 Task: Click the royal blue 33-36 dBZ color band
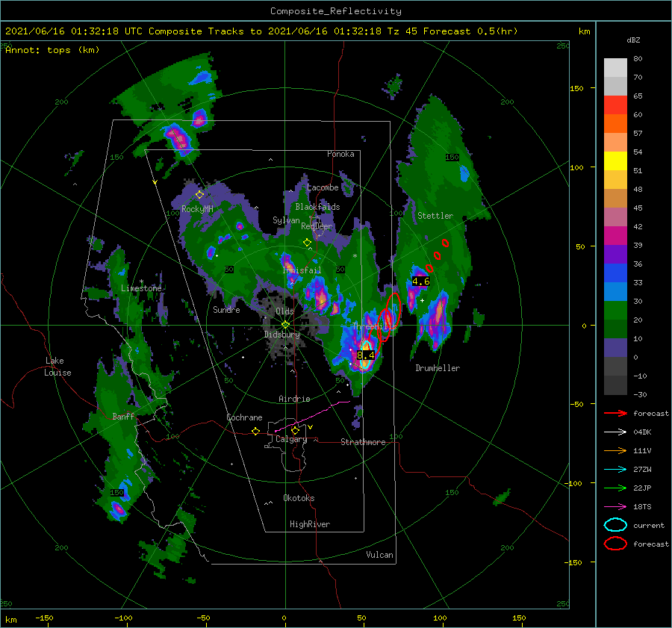click(x=615, y=273)
